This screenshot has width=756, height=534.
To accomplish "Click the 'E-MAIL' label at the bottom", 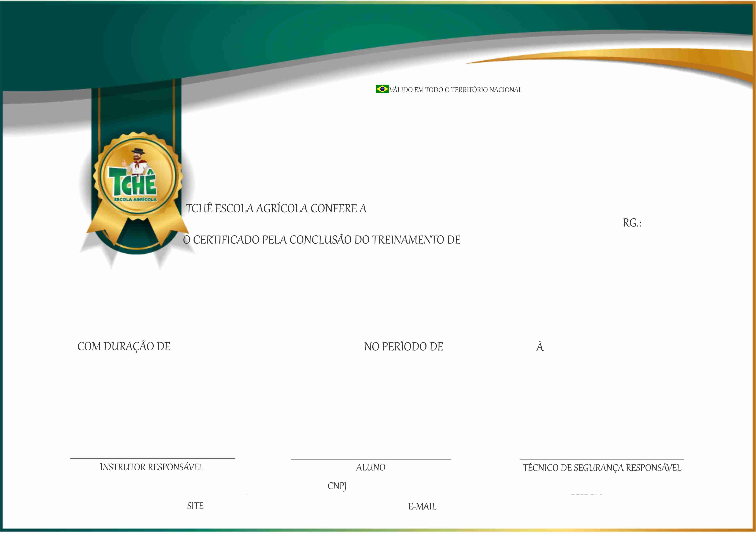I will [x=422, y=506].
